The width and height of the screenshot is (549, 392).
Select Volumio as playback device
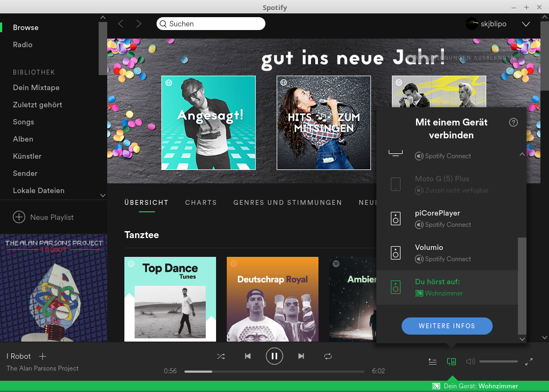[x=447, y=253]
